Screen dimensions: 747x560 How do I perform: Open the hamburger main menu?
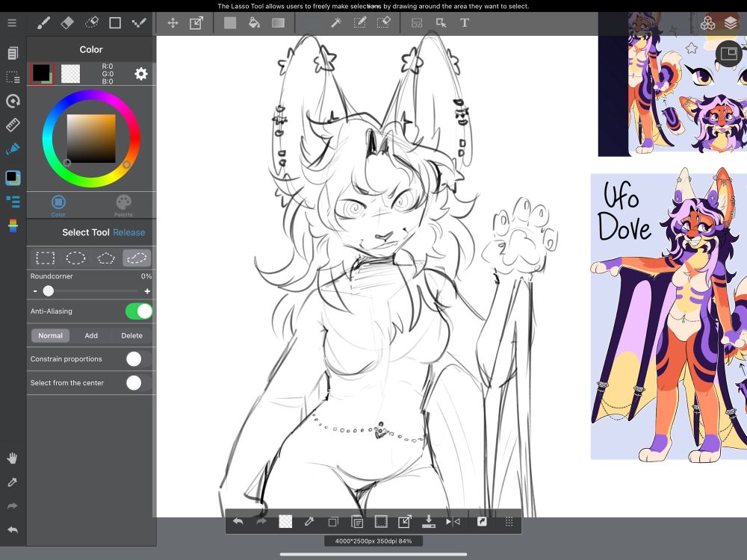click(x=12, y=23)
